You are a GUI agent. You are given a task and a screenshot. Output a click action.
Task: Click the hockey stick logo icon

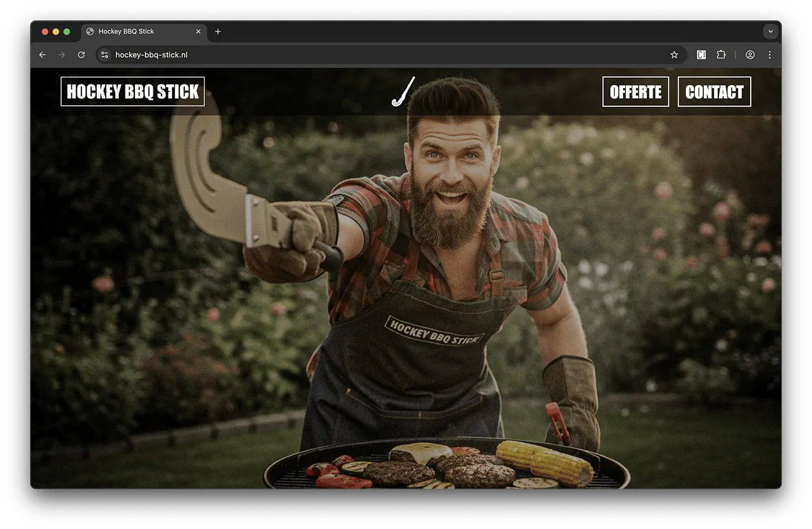coord(403,92)
